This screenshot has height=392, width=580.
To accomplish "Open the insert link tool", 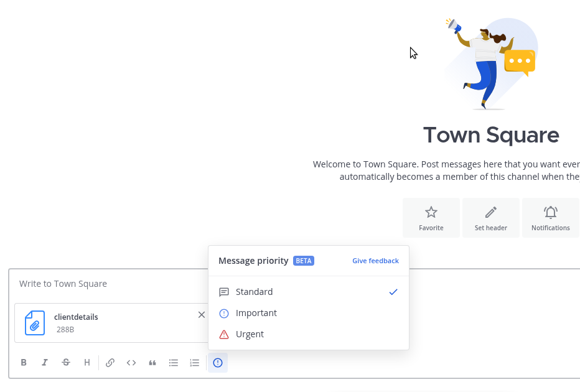I will coord(110,362).
